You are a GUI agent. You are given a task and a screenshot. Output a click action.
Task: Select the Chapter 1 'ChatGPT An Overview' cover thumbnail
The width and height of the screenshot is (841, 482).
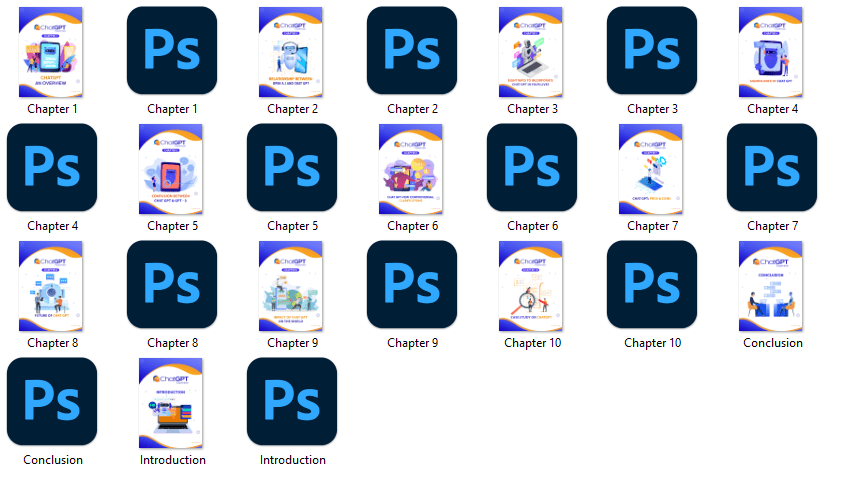[52, 51]
